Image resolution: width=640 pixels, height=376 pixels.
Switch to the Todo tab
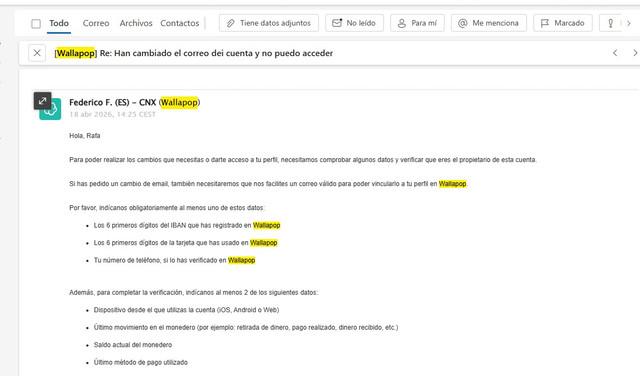[59, 23]
